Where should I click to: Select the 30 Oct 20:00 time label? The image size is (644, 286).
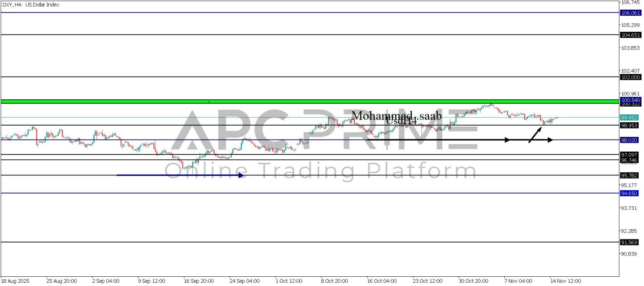[473, 281]
